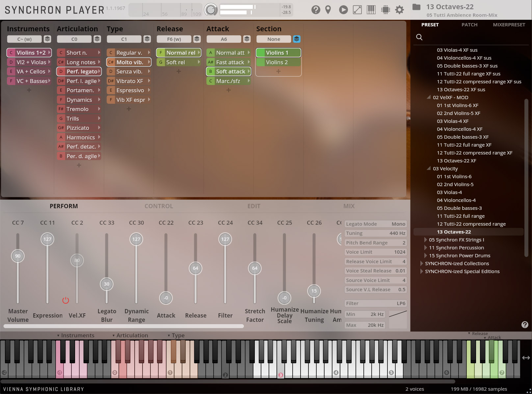
Task: Click the CC 7 Master Volume slider handle
Action: click(18, 256)
